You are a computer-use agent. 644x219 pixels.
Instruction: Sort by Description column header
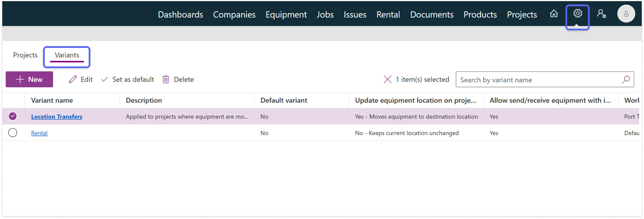click(x=144, y=100)
